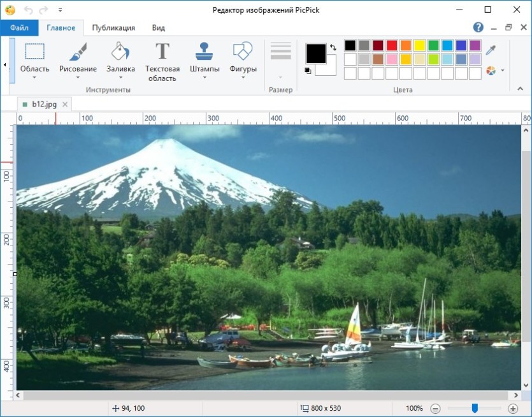This screenshot has height=417, width=532.
Task: Click the zoom slider handle
Action: pos(475,408)
